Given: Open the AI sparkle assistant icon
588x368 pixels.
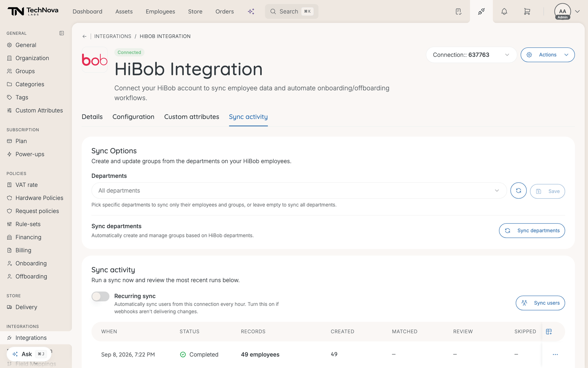Looking at the screenshot, I should pyautogui.click(x=251, y=11).
